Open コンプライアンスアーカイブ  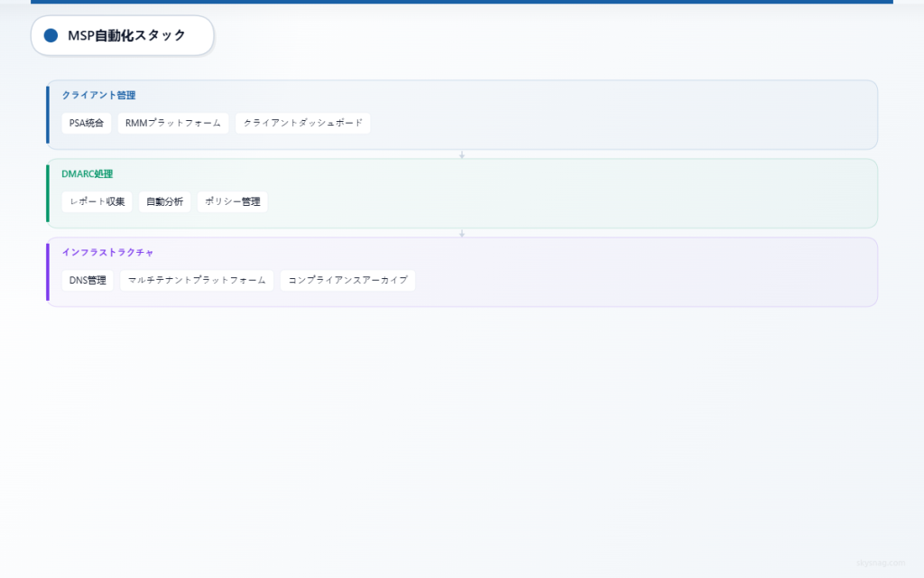[347, 280]
